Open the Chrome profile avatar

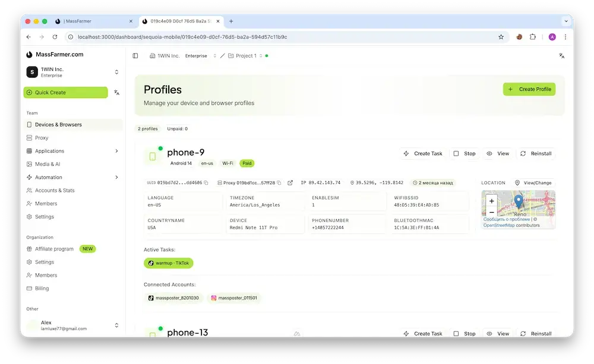coord(552,37)
